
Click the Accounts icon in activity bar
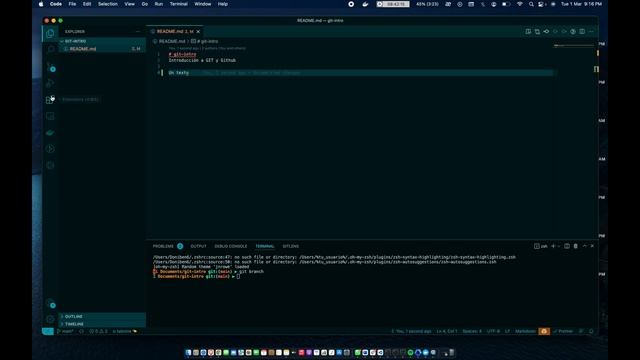[x=50, y=303]
